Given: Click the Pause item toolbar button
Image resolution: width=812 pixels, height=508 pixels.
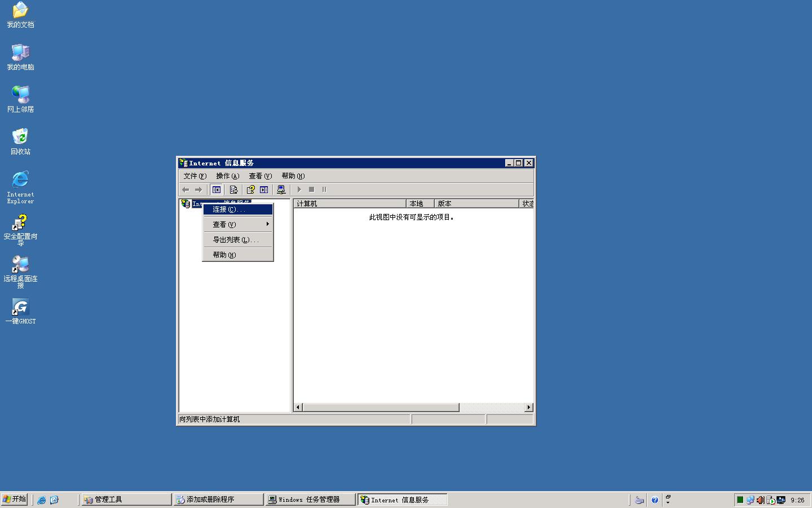Looking at the screenshot, I should [x=324, y=190].
